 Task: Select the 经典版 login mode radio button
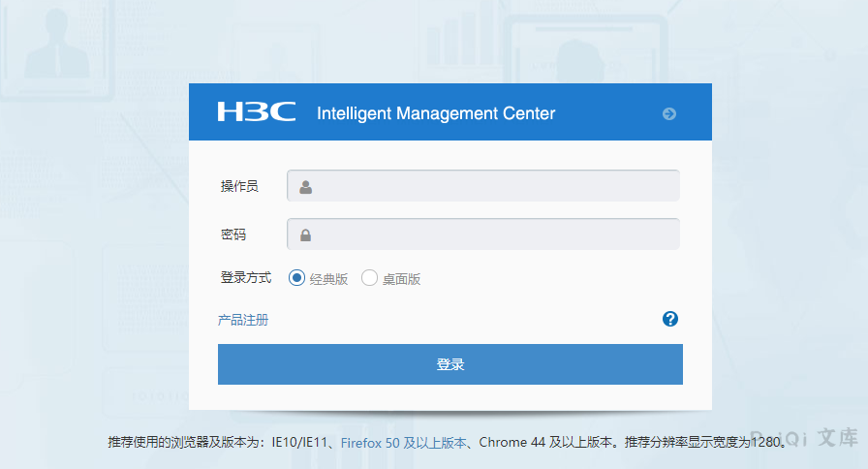tap(296, 277)
